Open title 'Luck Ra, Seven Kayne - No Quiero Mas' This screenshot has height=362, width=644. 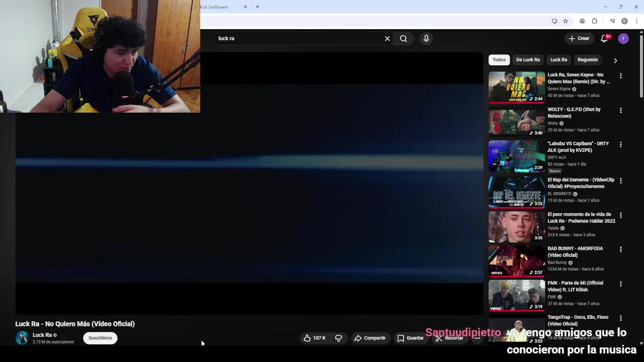click(579, 78)
